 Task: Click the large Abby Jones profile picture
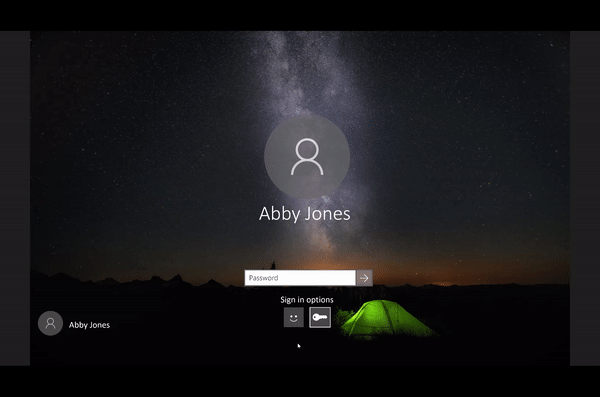307,157
